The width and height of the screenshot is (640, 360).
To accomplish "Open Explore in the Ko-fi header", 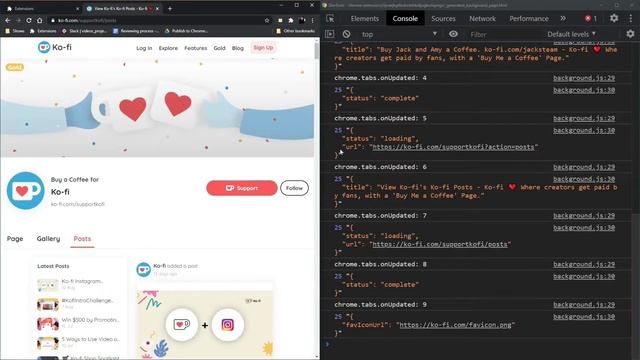I will [168, 48].
